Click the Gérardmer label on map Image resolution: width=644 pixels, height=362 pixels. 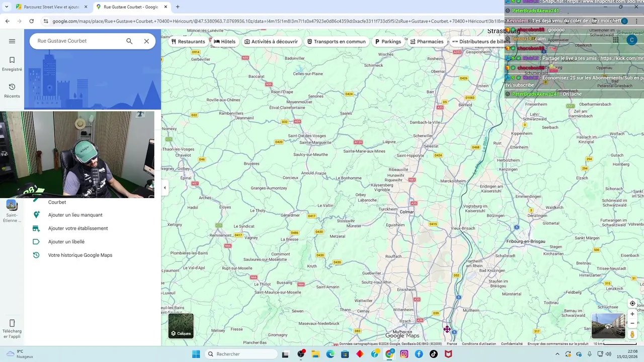[290, 215]
